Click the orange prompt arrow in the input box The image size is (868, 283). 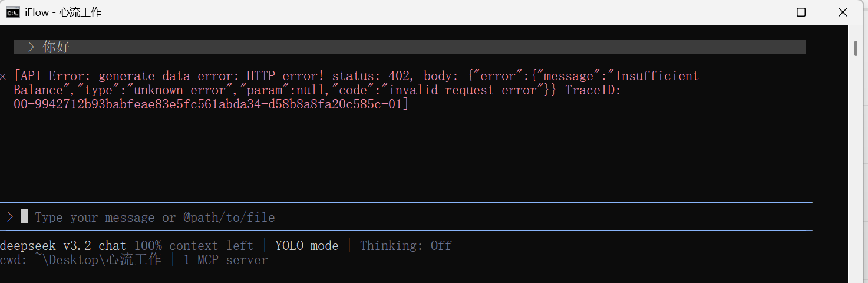click(x=10, y=217)
